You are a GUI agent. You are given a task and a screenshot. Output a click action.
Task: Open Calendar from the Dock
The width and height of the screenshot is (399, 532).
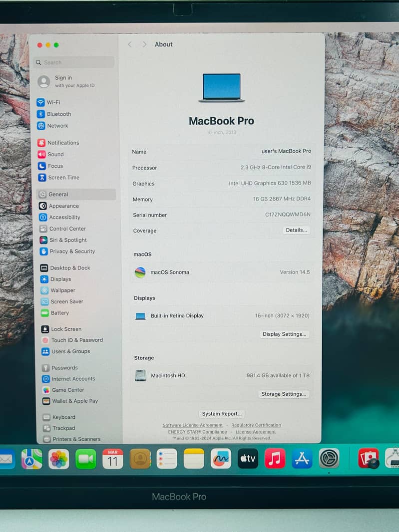pos(113,459)
